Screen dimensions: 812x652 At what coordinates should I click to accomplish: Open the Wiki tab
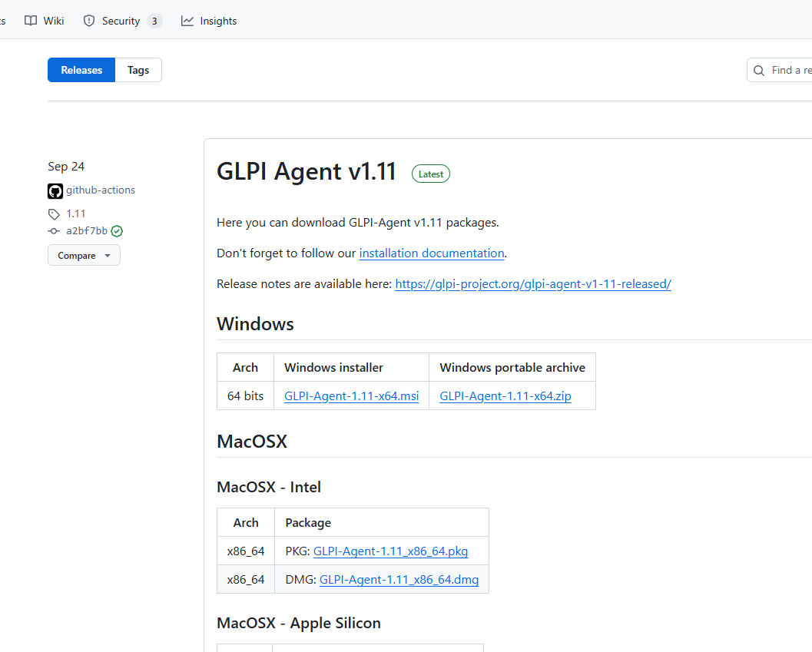[45, 21]
